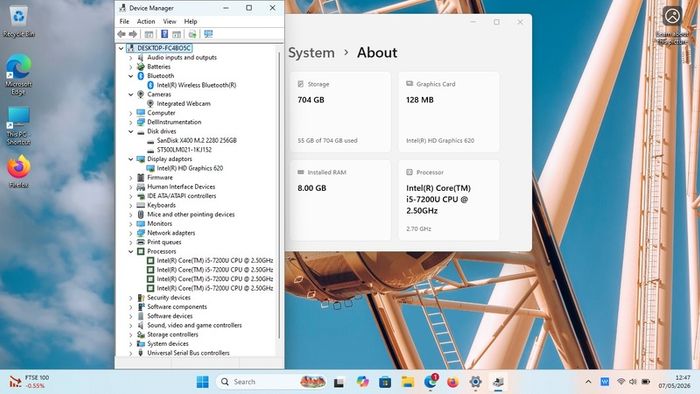
Task: Open the Processor card in About
Action: [449, 200]
